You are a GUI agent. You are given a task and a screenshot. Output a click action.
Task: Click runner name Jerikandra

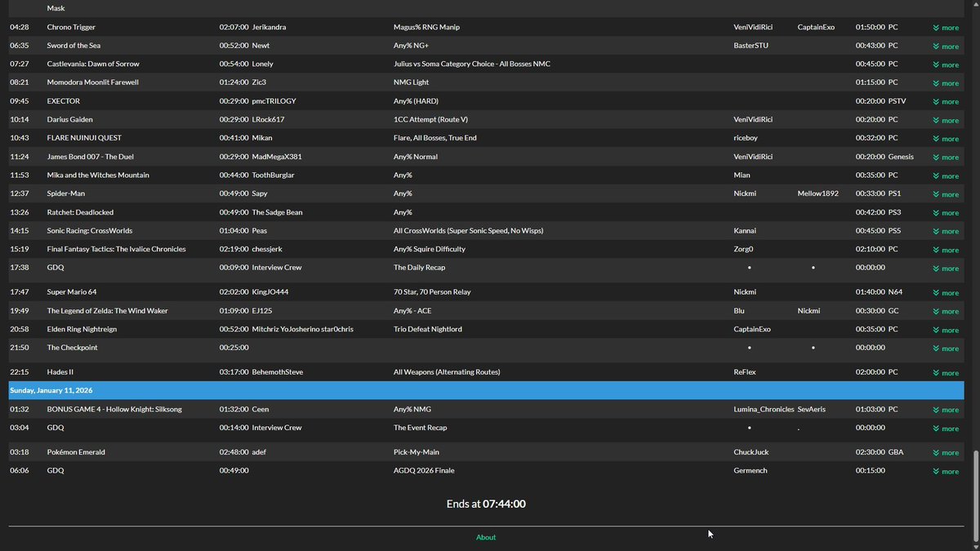tap(269, 27)
